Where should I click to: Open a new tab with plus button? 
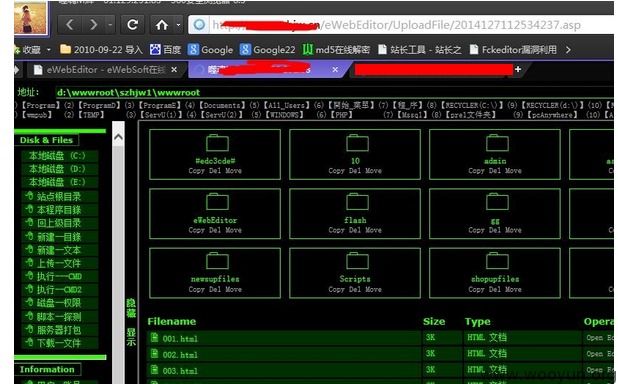click(x=518, y=69)
